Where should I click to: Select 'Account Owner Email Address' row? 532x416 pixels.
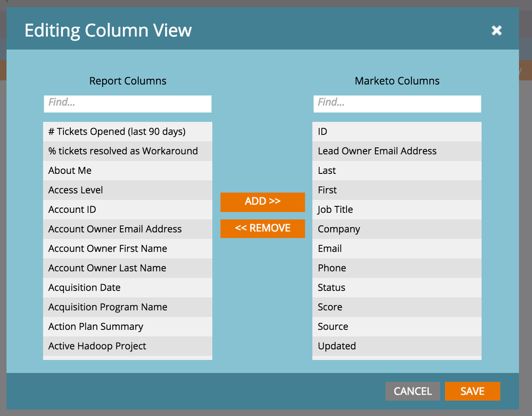(x=128, y=229)
